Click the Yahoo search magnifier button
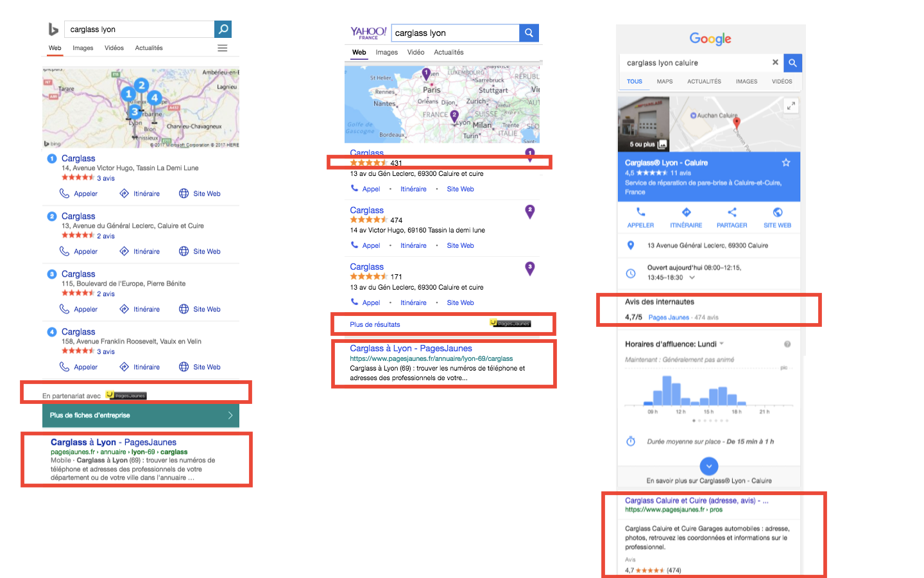 [x=529, y=33]
